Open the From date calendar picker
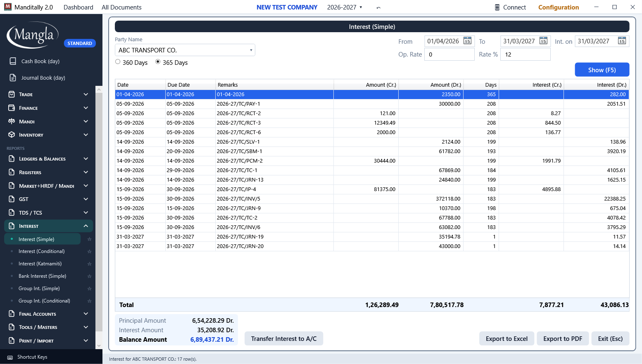Viewport: 642px width, 364px height. click(x=467, y=41)
